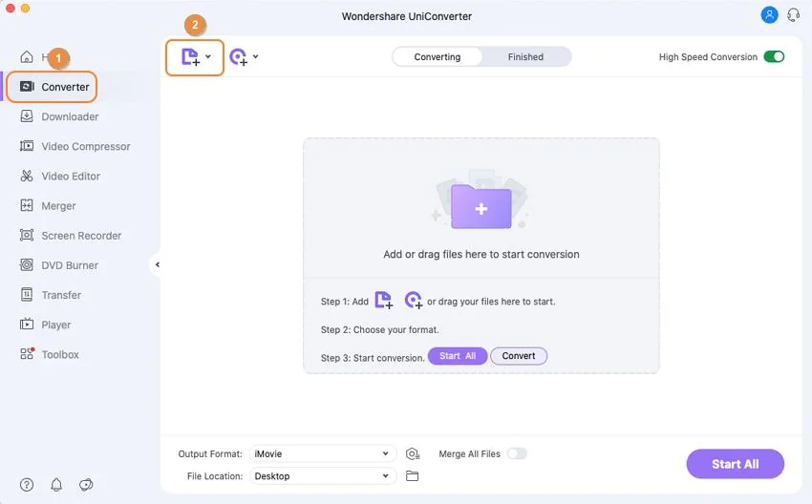Open the user account icon
The height and width of the screenshot is (504, 812).
tap(769, 15)
